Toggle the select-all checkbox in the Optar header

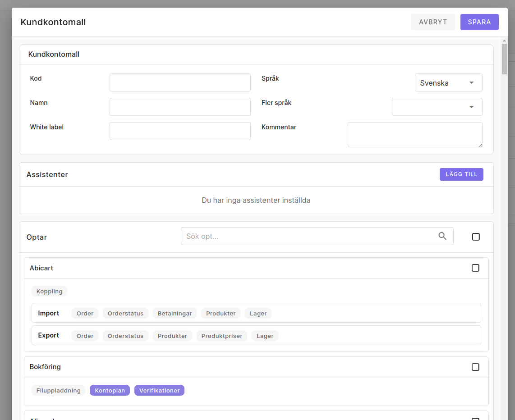click(476, 237)
